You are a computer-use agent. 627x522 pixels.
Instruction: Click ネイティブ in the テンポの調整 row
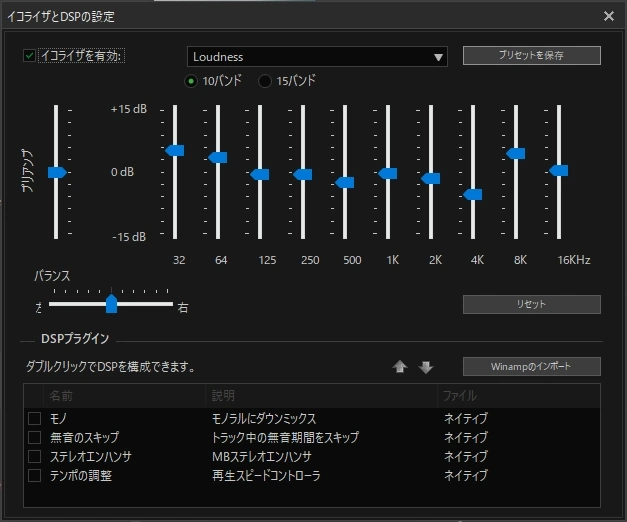(466, 475)
